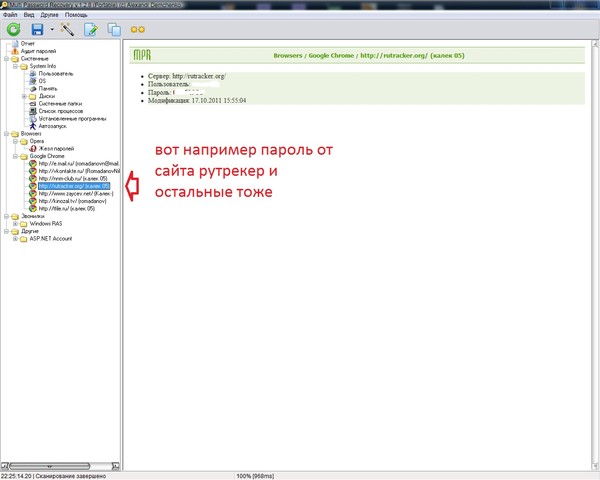Click the Chrome icon for vkontakte.ru entry
600x480 pixels.
[x=33, y=171]
